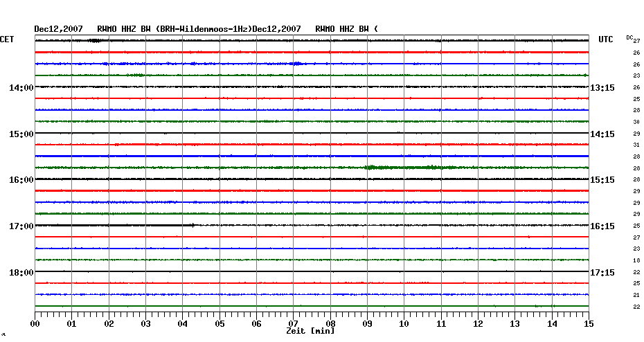Viewport: 644px width, 342px height.
Task: Select the 14:15 UTC time label
Action: (x=602, y=134)
